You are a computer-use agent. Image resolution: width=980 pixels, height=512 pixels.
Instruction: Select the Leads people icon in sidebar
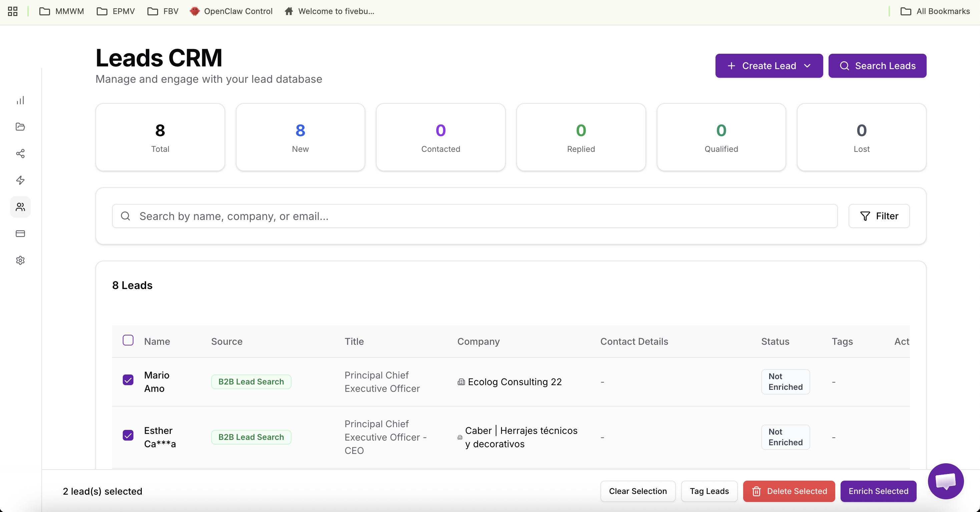[20, 207]
